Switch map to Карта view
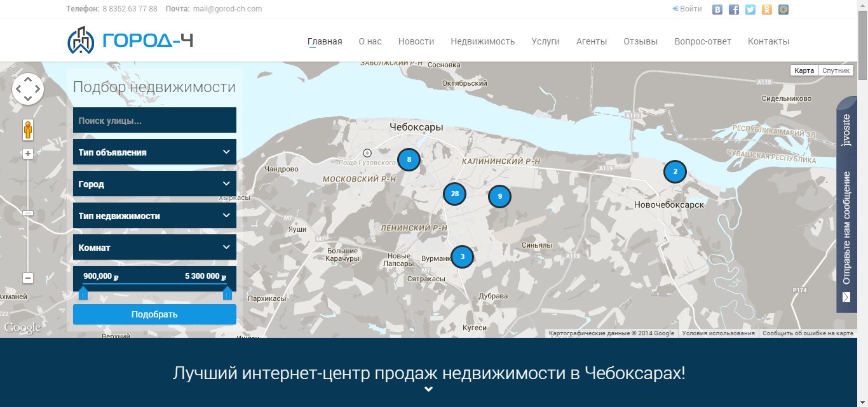Viewport: 868px width, 407px height. [x=804, y=70]
